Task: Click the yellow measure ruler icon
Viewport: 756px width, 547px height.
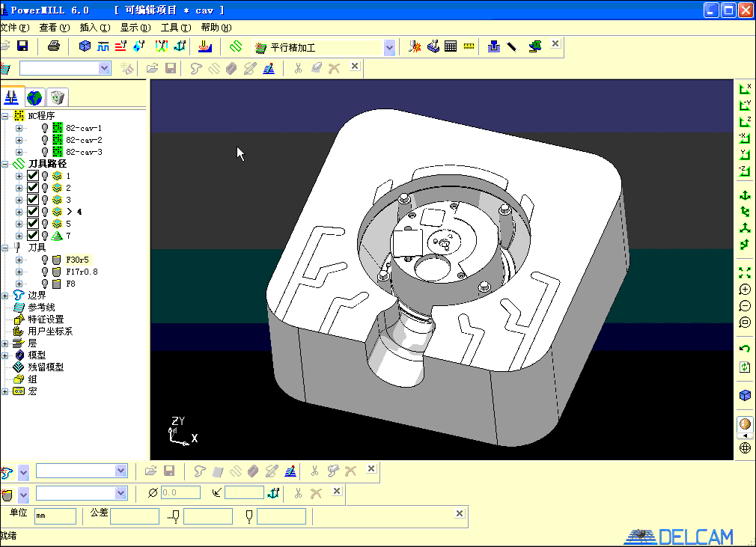Action: click(469, 46)
